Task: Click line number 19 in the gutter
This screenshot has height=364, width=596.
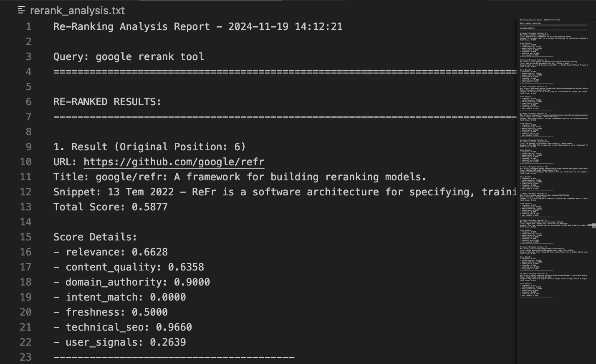Action: coord(26,297)
